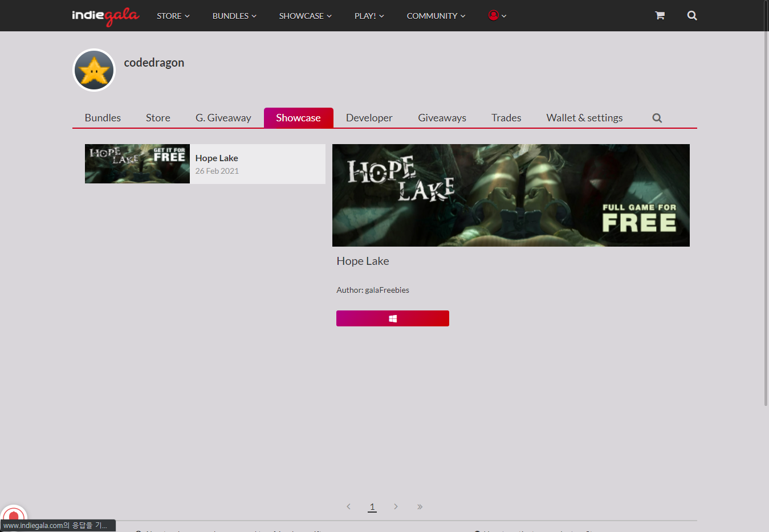The width and height of the screenshot is (769, 532).
Task: Click the 26 Feb 2021 date
Action: [217, 171]
